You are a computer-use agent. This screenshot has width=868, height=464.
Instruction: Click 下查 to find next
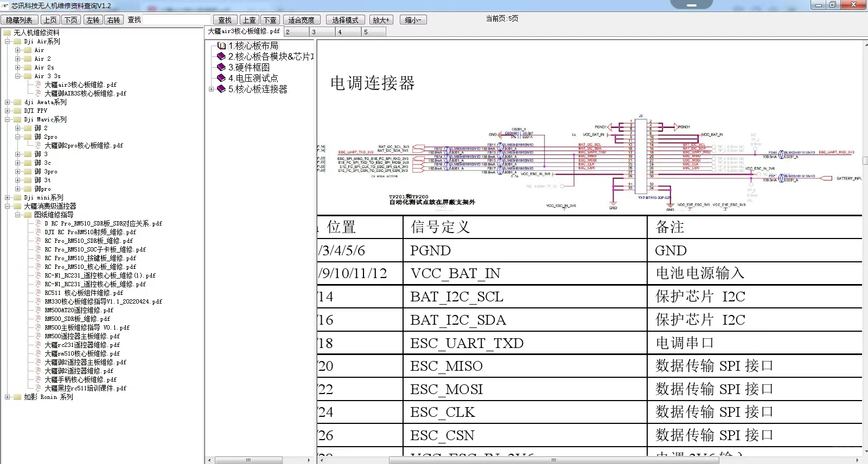point(270,20)
